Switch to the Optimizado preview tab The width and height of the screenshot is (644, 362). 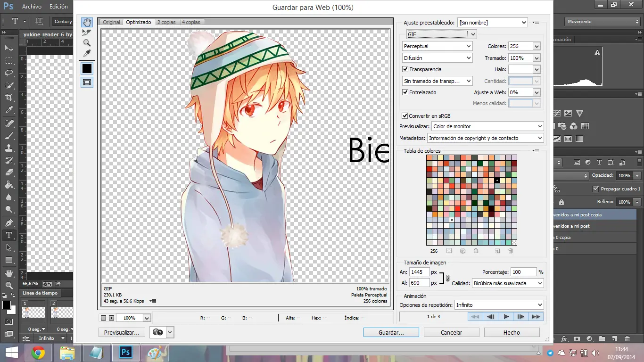click(x=139, y=22)
